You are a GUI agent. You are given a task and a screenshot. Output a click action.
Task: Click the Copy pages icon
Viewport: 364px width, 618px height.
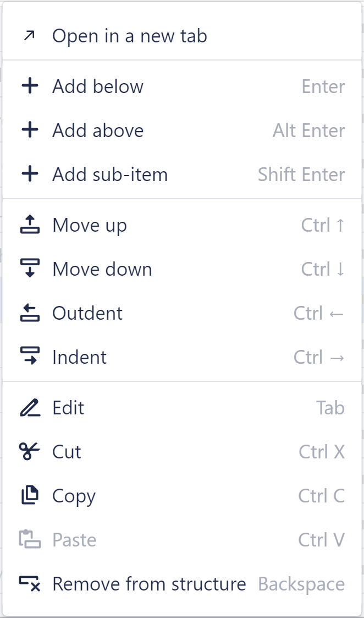pyautogui.click(x=29, y=496)
